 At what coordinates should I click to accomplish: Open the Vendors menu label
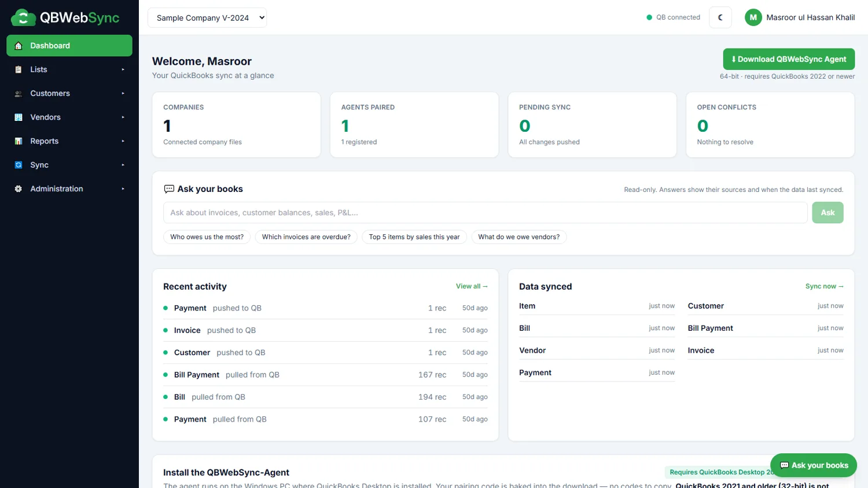pyautogui.click(x=45, y=117)
